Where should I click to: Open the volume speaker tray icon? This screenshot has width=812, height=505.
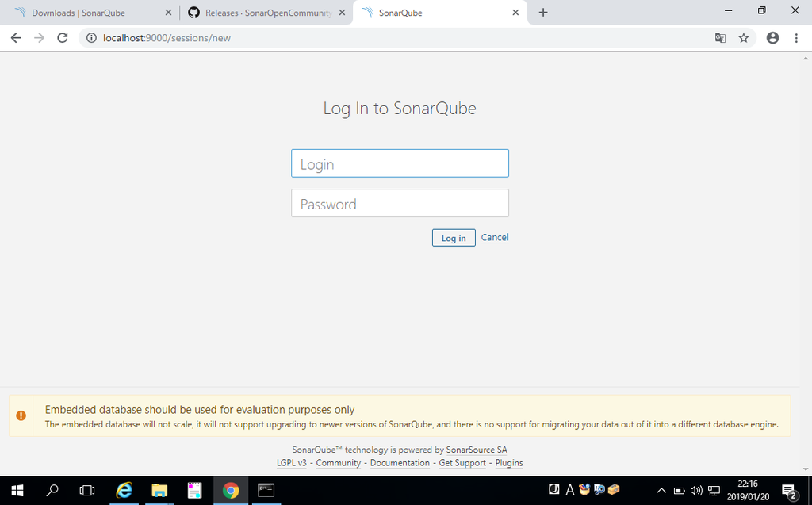(696, 491)
